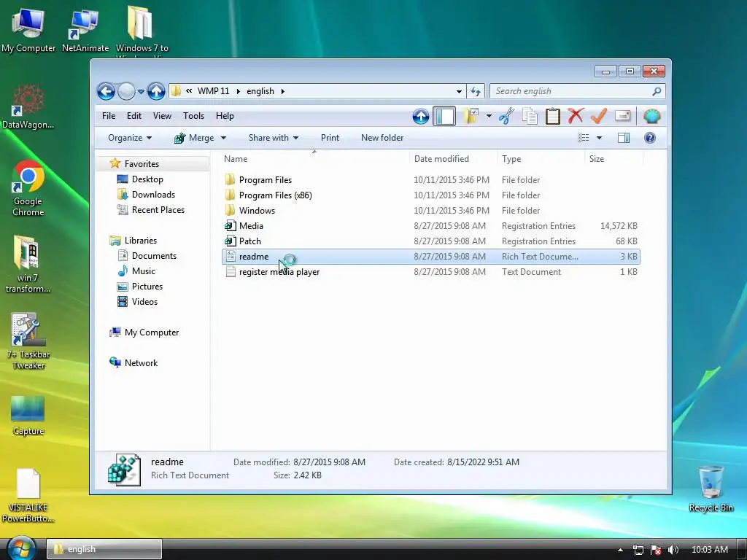Open dropdown arrow beside folder options icon

coord(489,116)
